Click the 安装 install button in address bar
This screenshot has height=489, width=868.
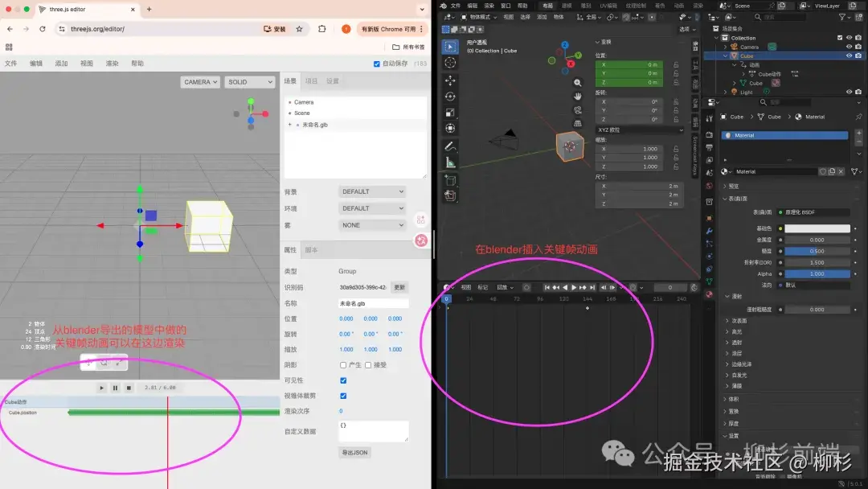(x=275, y=29)
